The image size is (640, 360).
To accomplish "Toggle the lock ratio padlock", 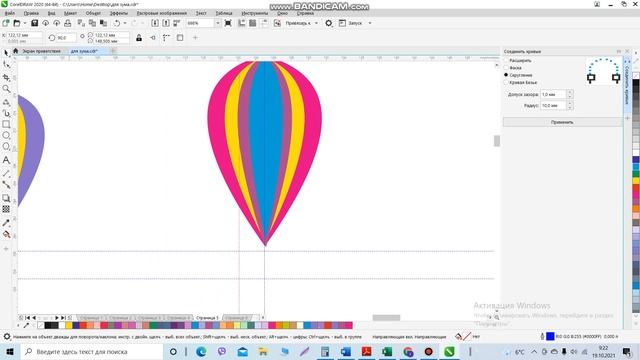I will [139, 38].
